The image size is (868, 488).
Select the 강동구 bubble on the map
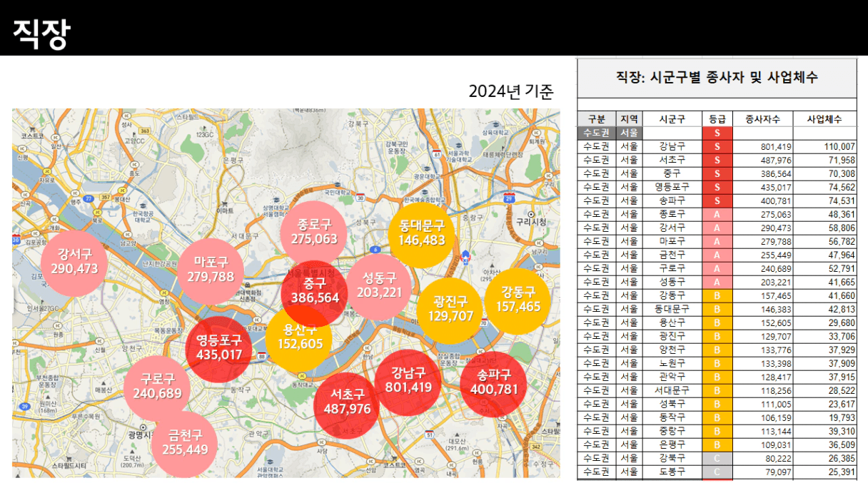[517, 301]
